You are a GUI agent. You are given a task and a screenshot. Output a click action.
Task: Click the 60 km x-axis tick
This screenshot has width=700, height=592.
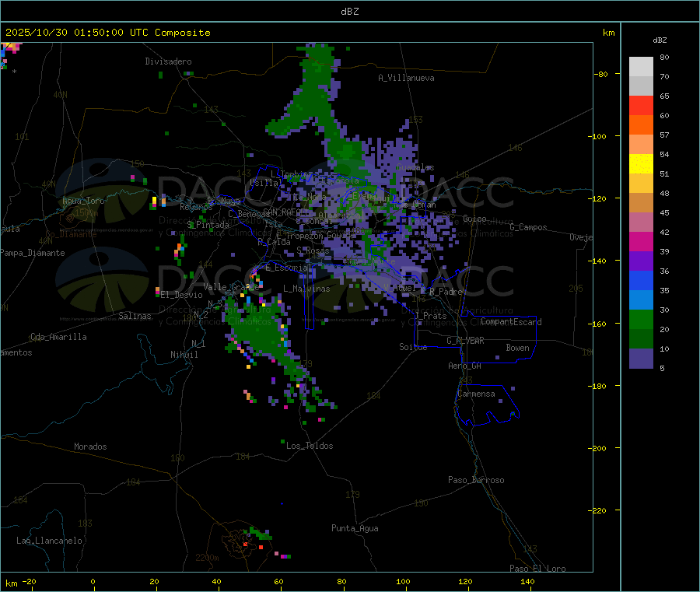(x=278, y=581)
